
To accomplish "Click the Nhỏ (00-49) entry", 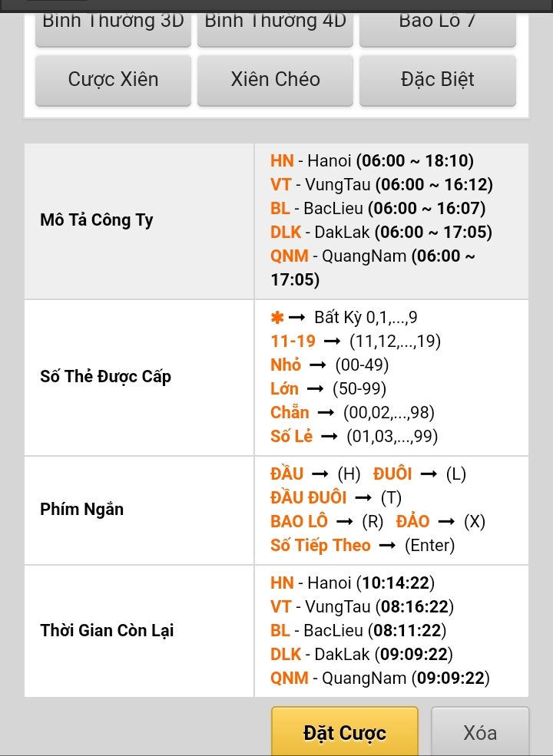I will (329, 365).
